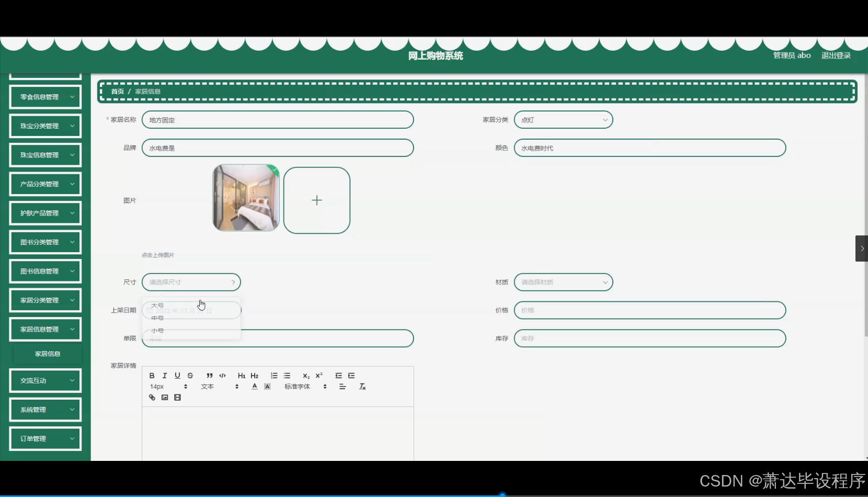
Task: Open the text color picker
Action: (x=255, y=387)
